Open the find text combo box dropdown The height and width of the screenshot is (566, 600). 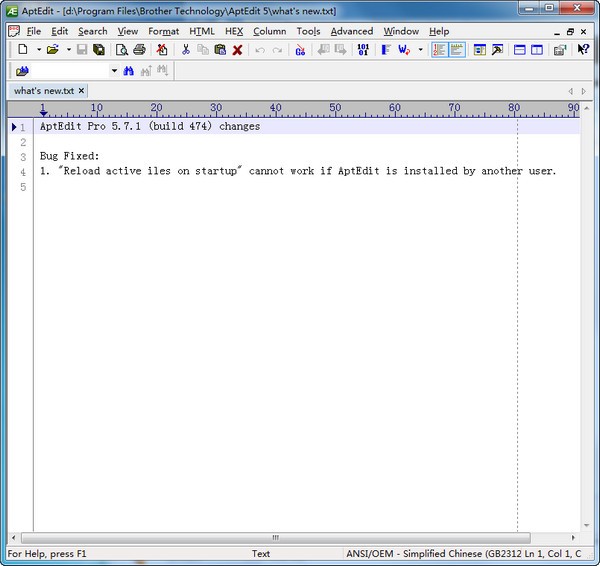point(114,71)
